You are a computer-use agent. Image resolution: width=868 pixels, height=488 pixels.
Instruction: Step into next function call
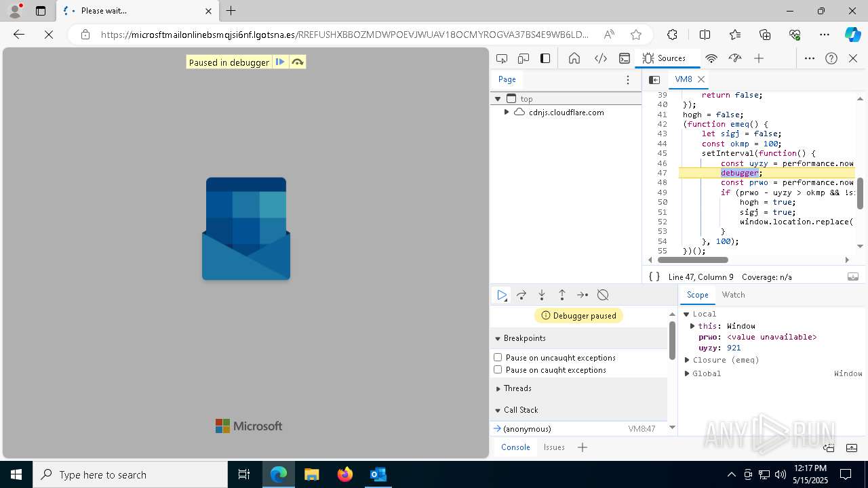point(542,295)
